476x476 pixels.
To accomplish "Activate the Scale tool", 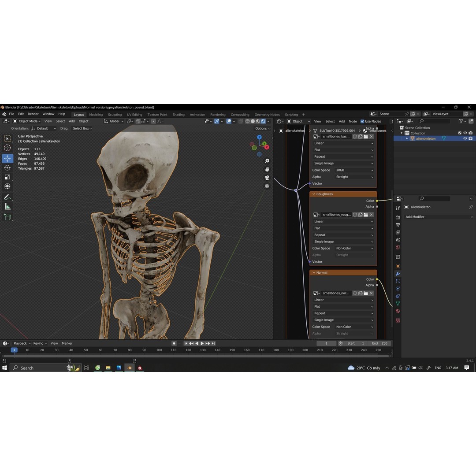I will click(x=7, y=177).
